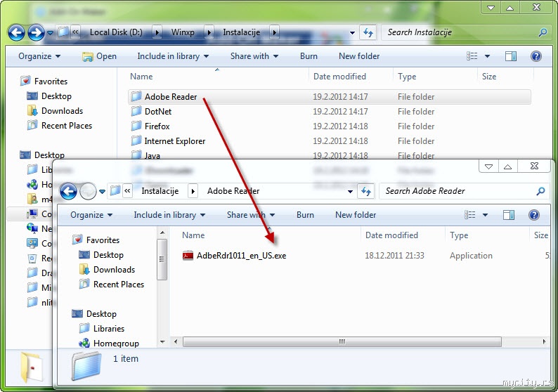558x392 pixels.
Task: Click search magnifier in Search Adobe Reader box
Action: tap(540, 191)
